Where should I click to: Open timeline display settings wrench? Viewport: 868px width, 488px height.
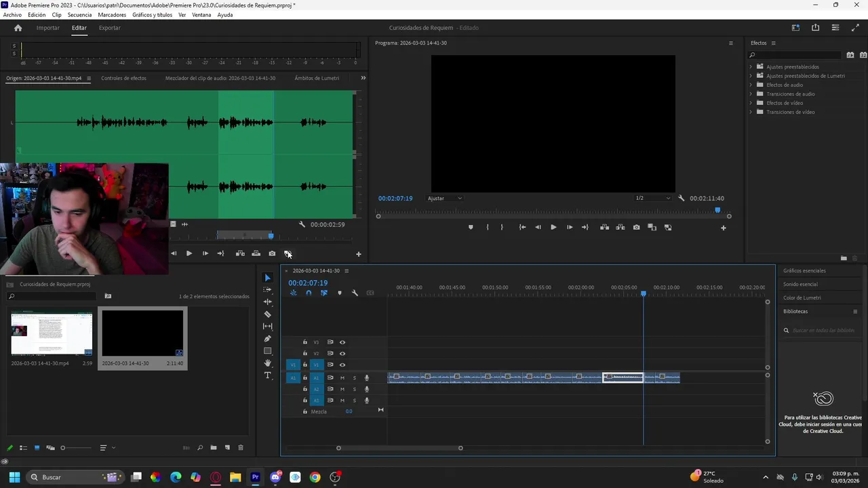pos(355,293)
